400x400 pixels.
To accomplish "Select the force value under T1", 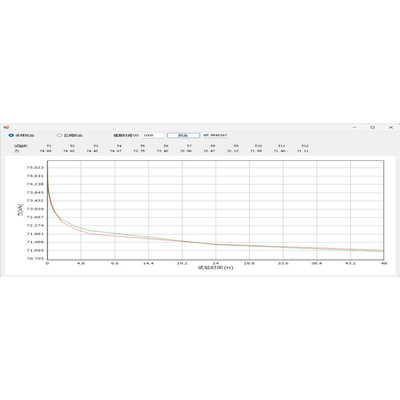I will point(46,151).
